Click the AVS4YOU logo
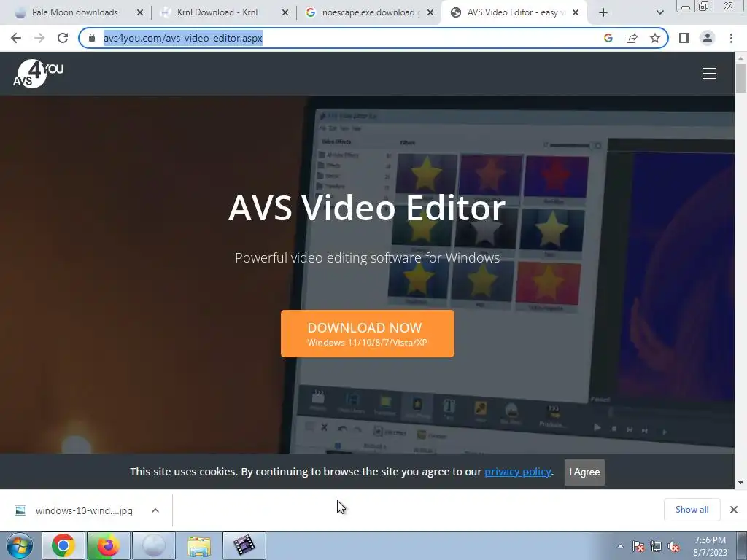 pos(38,74)
